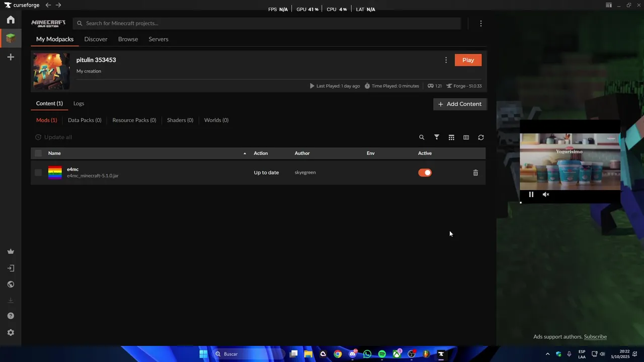This screenshot has width=644, height=362.
Task: Click the Env column header
Action: [370, 153]
